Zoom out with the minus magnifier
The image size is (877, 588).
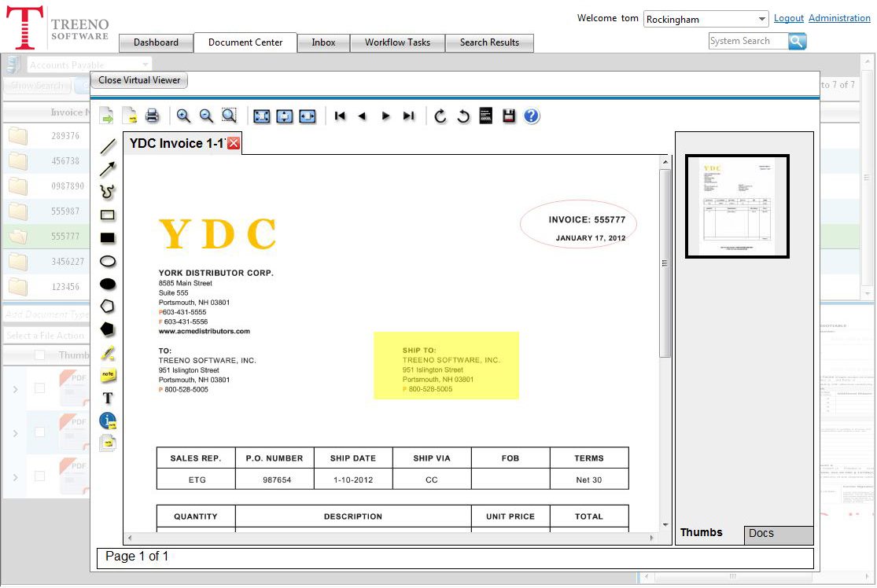click(206, 116)
